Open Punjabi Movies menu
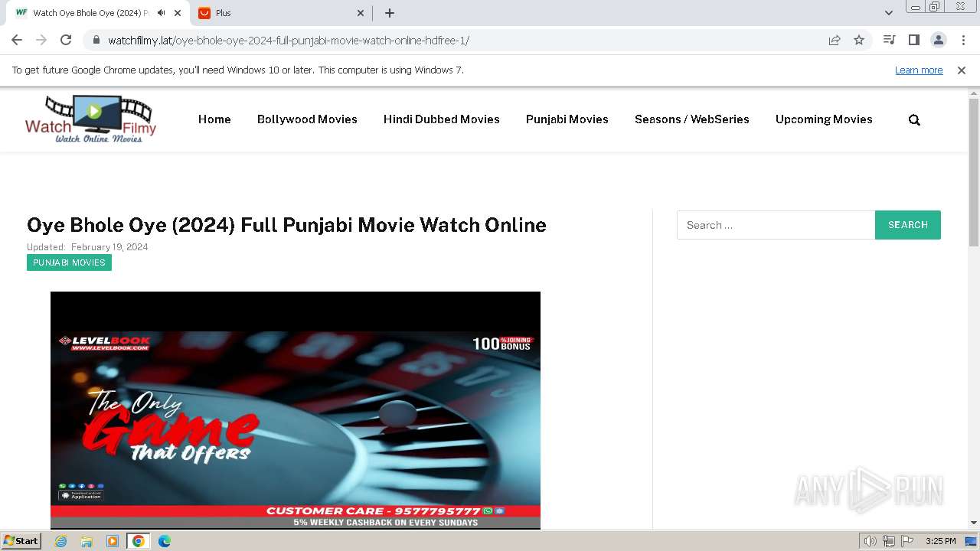Image resolution: width=980 pixels, height=551 pixels. [567, 119]
